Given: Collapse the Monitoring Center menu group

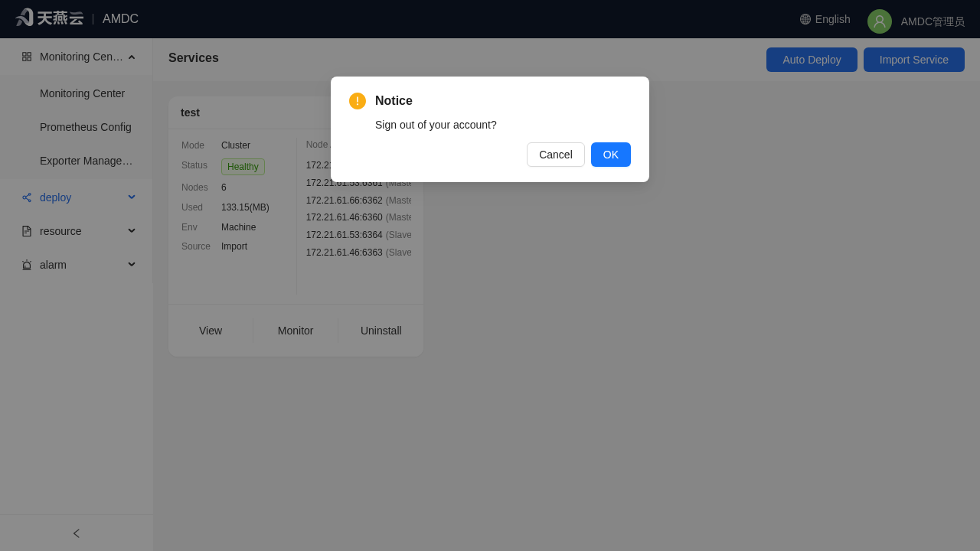Looking at the screenshot, I should coord(132,57).
